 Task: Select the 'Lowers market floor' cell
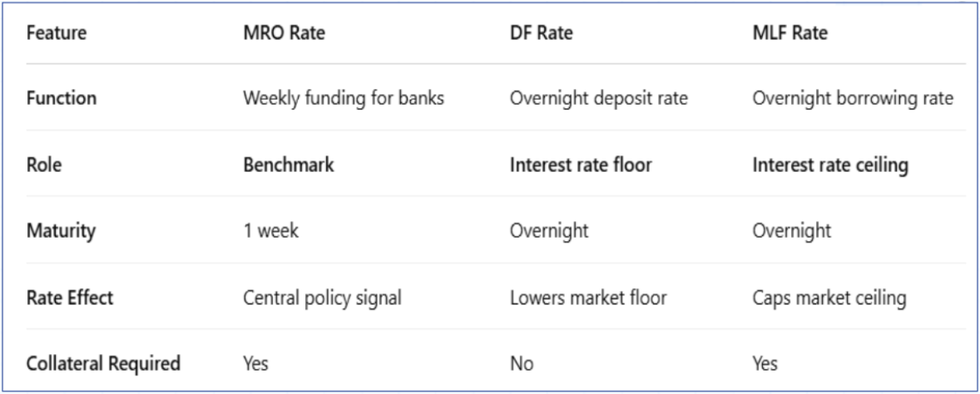pos(588,298)
